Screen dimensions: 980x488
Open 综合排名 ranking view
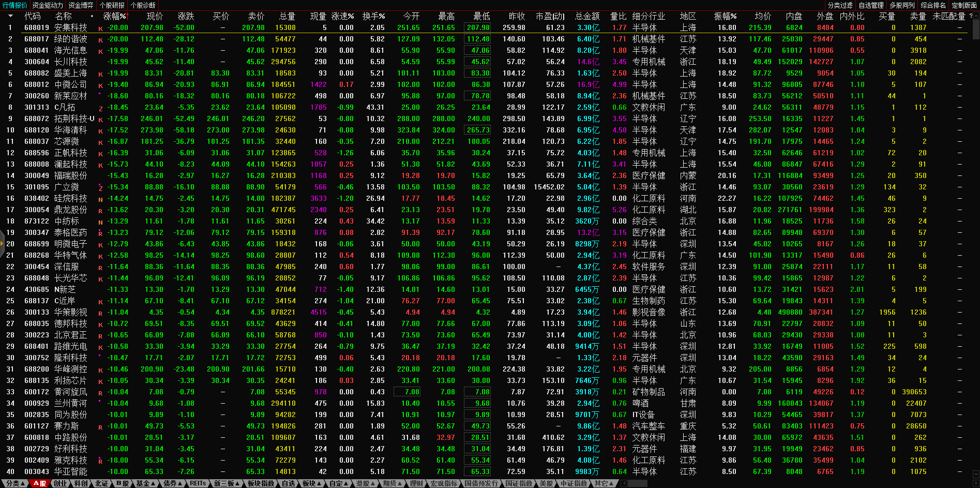point(933,5)
